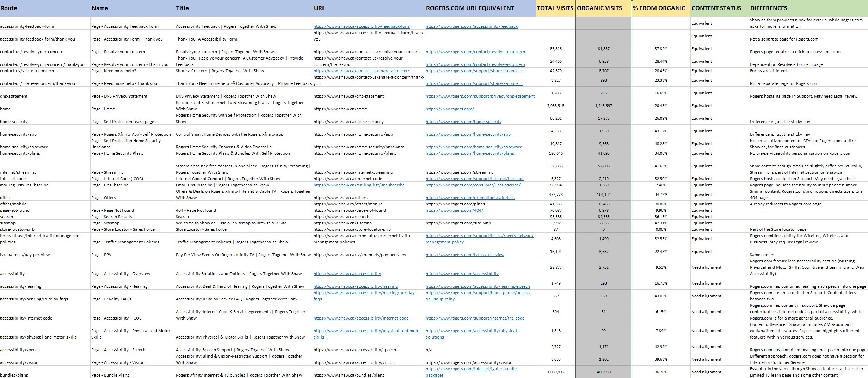This screenshot has width=868, height=378.
Task: Select route cell 'accessibility/vision'
Action: 45,359
